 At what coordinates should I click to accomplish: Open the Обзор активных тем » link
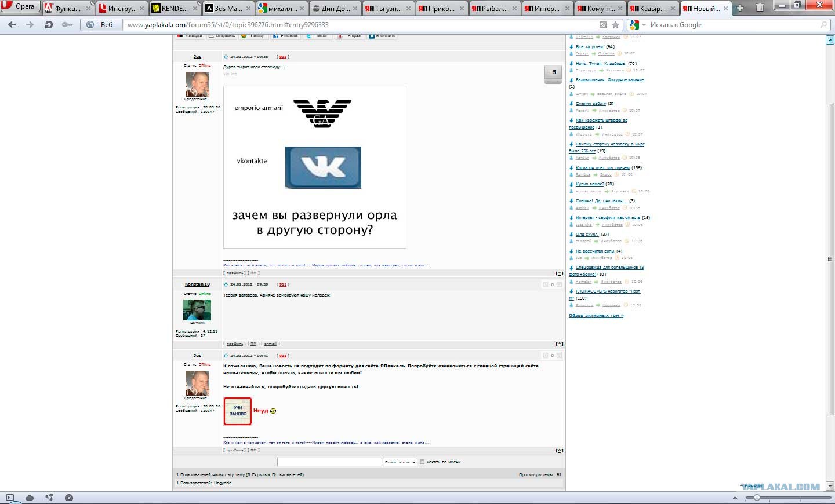coord(596,316)
